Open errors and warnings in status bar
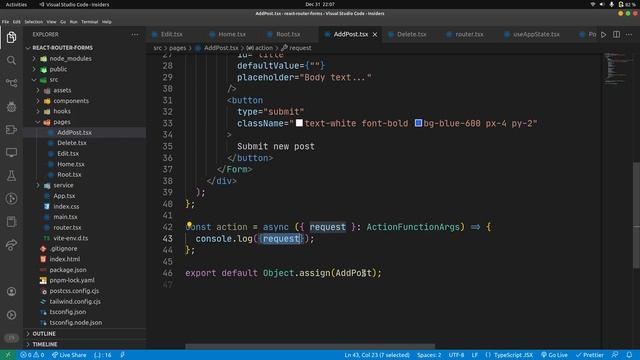This screenshot has height=360, width=640. [x=32, y=355]
